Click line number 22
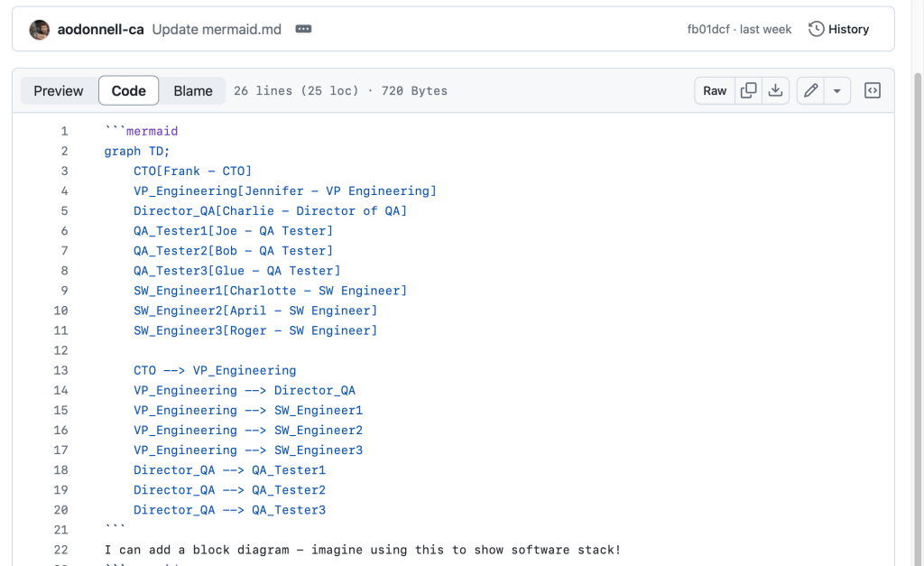Image resolution: width=924 pixels, height=566 pixels. pyautogui.click(x=61, y=550)
